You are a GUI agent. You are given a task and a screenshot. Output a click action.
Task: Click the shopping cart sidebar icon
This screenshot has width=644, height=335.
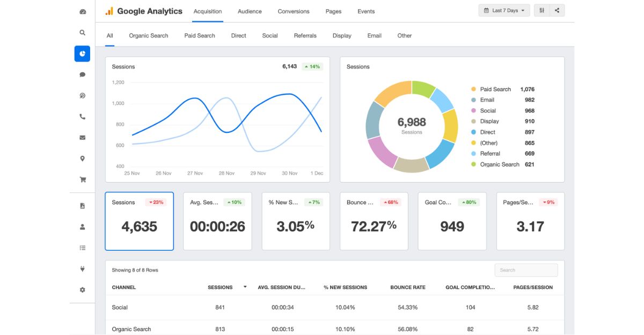82,180
